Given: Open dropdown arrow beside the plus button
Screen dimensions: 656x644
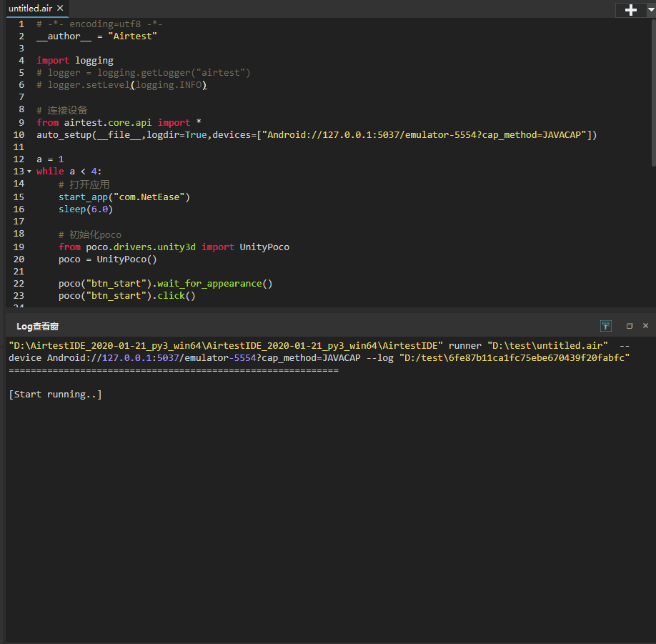Looking at the screenshot, I should click(x=650, y=9).
